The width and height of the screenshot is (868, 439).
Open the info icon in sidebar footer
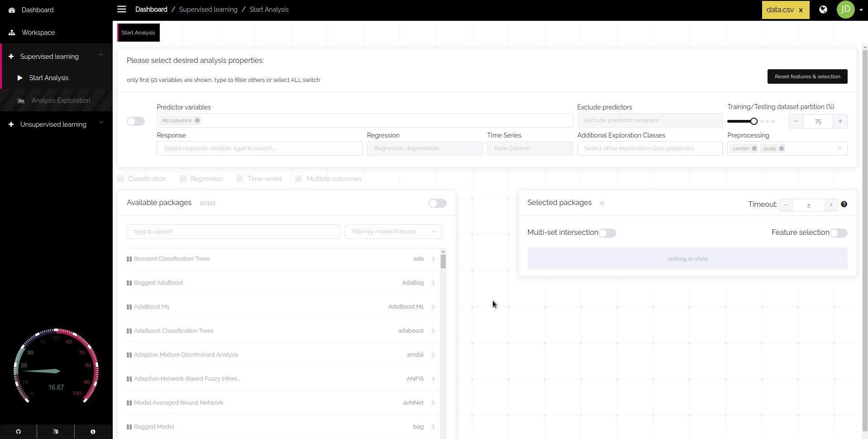(93, 432)
